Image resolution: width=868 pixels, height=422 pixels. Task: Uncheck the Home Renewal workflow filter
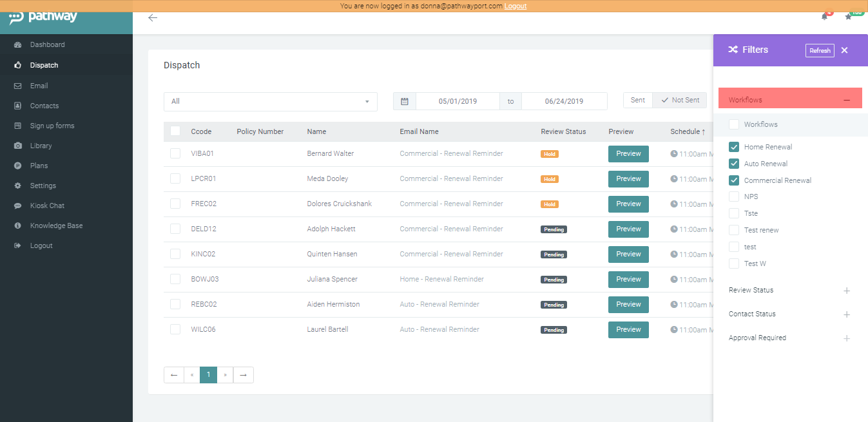tap(733, 146)
